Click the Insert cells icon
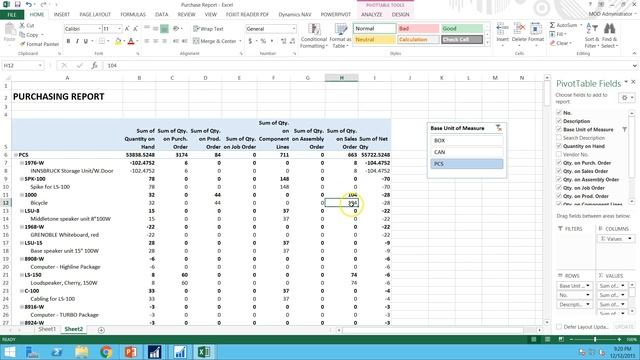The height and width of the screenshot is (360, 640). (x=502, y=29)
